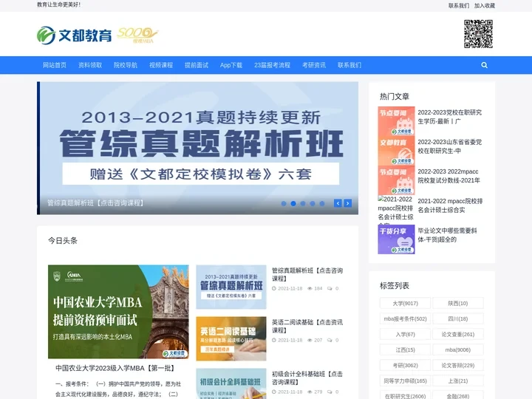This screenshot has width=532, height=399.
Task: Open hot article 2021-2022 mpacc院校排名
Action: pyautogui.click(x=450, y=205)
